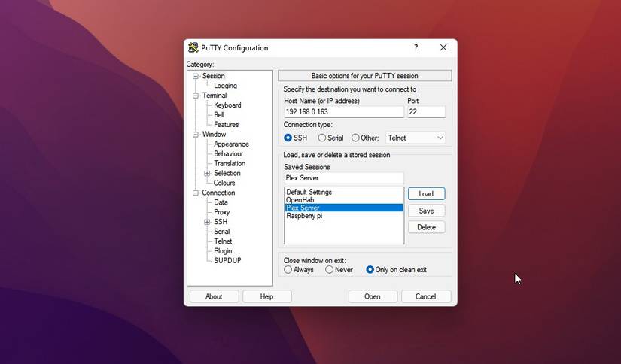621x364 pixels.
Task: Open the Serial category in tree
Action: coord(222,232)
